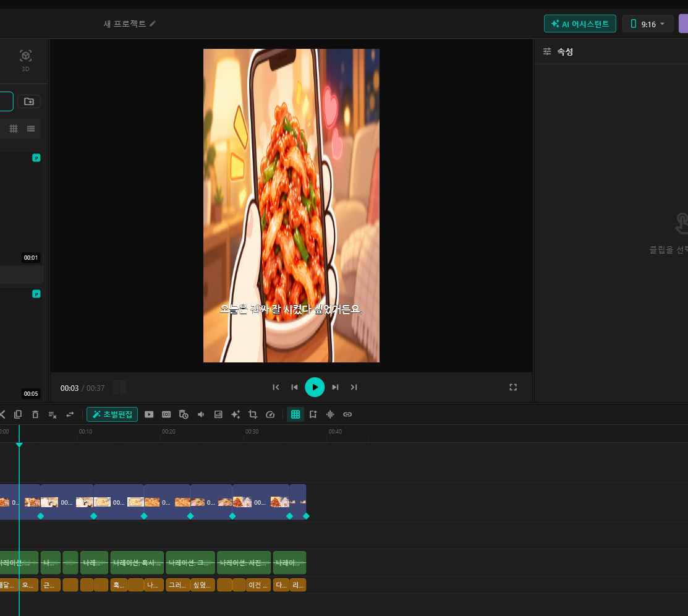The width and height of the screenshot is (688, 616).
Task: Open the speed gauge tool
Action: point(270,414)
